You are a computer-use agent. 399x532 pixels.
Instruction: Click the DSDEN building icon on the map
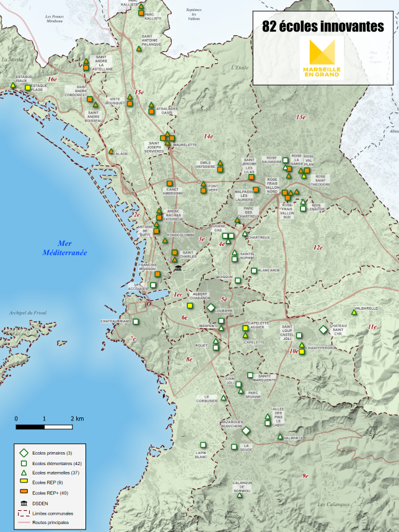(178, 268)
